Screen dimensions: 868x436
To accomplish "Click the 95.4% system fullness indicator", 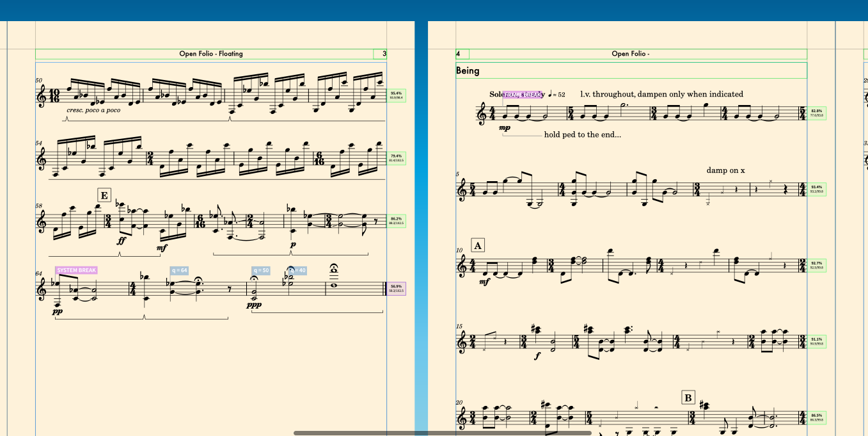I will (x=397, y=96).
